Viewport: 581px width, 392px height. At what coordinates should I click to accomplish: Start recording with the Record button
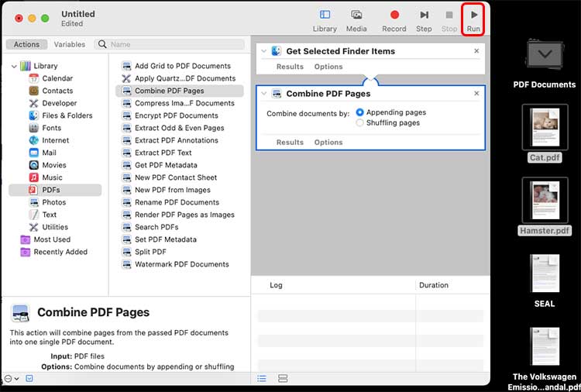[x=394, y=20]
